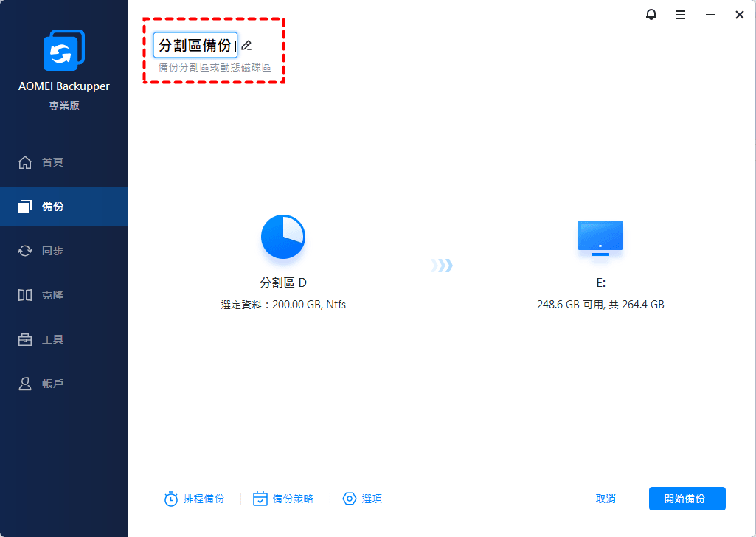Click the 備份分割區或動態磁碟區 subtitle text
Image resolution: width=756 pixels, height=537 pixels.
point(215,67)
